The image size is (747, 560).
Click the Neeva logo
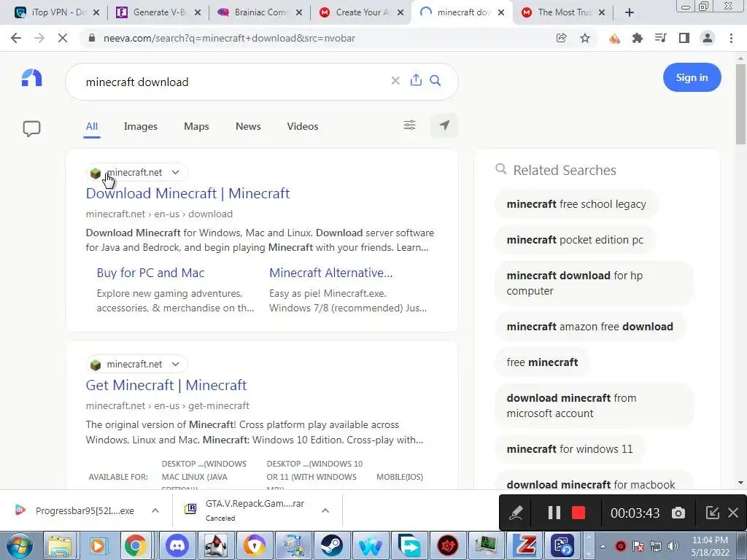[32, 77]
